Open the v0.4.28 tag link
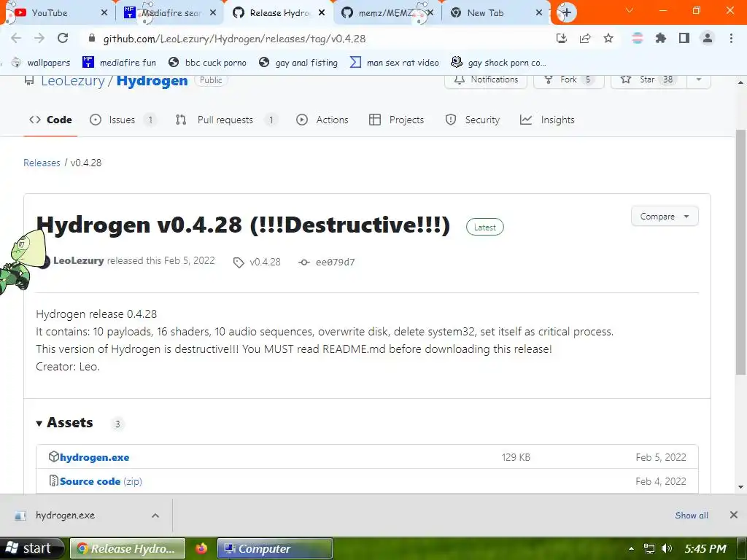 258,262
